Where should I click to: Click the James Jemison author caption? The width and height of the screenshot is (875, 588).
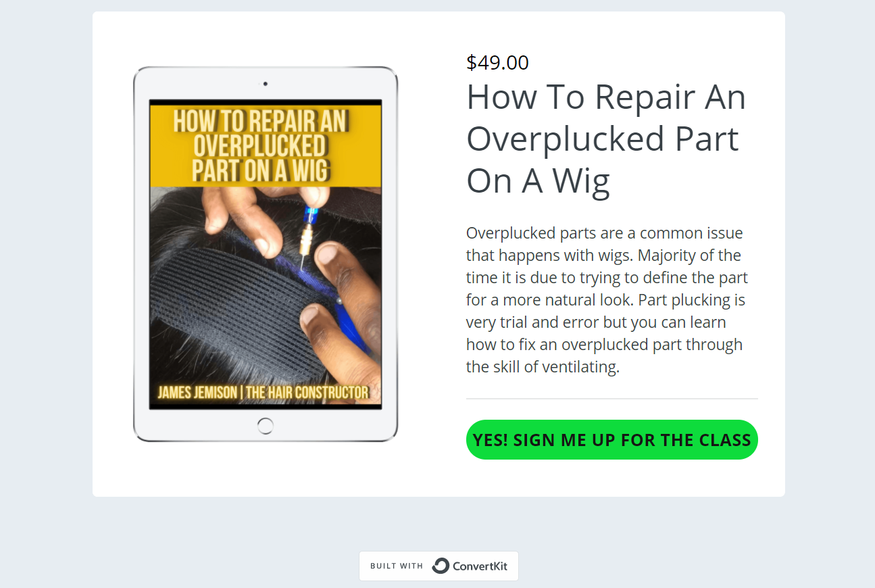click(263, 393)
